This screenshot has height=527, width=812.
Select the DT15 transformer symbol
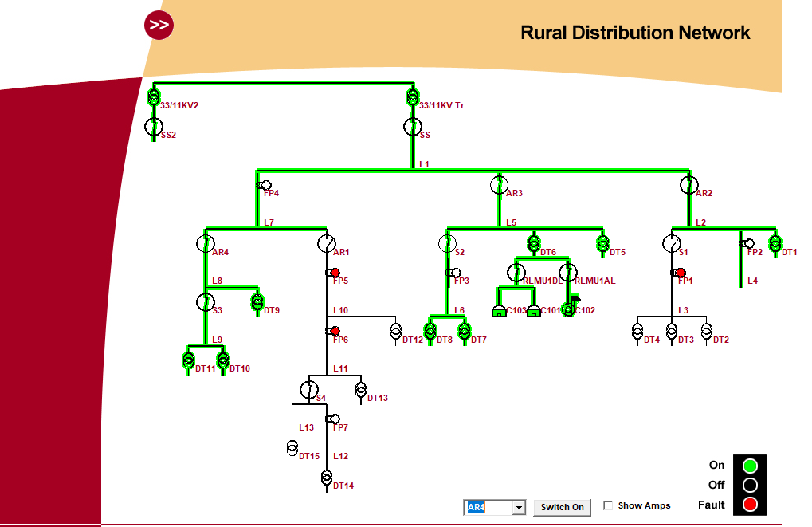click(x=292, y=448)
